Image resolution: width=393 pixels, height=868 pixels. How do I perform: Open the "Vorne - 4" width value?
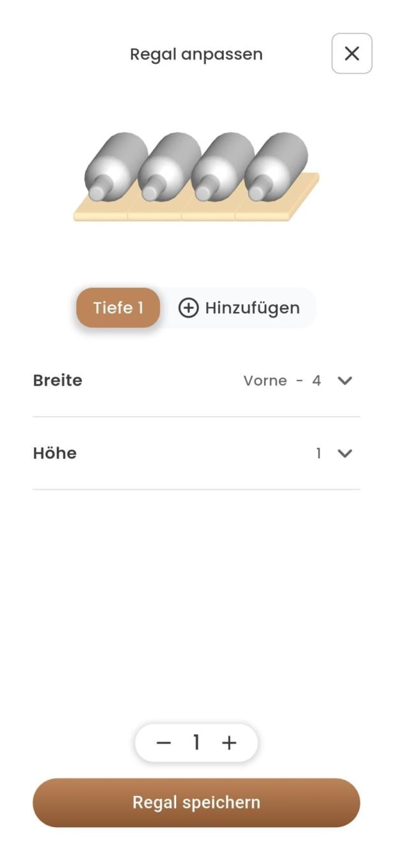pos(282,381)
